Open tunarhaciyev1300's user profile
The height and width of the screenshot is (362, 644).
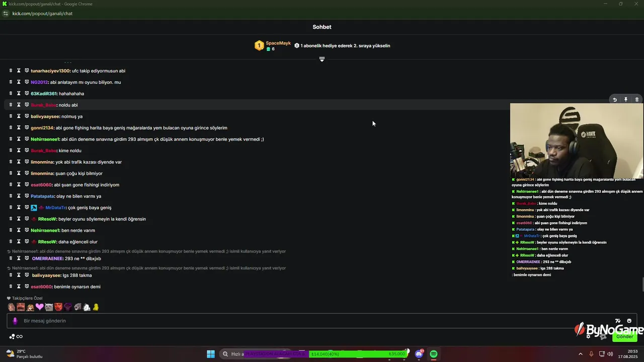click(x=50, y=71)
